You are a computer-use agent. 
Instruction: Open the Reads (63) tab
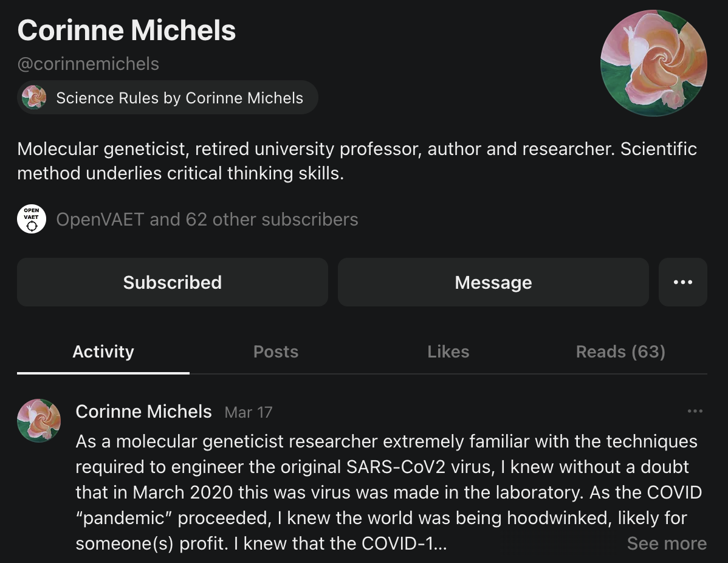pyautogui.click(x=620, y=352)
